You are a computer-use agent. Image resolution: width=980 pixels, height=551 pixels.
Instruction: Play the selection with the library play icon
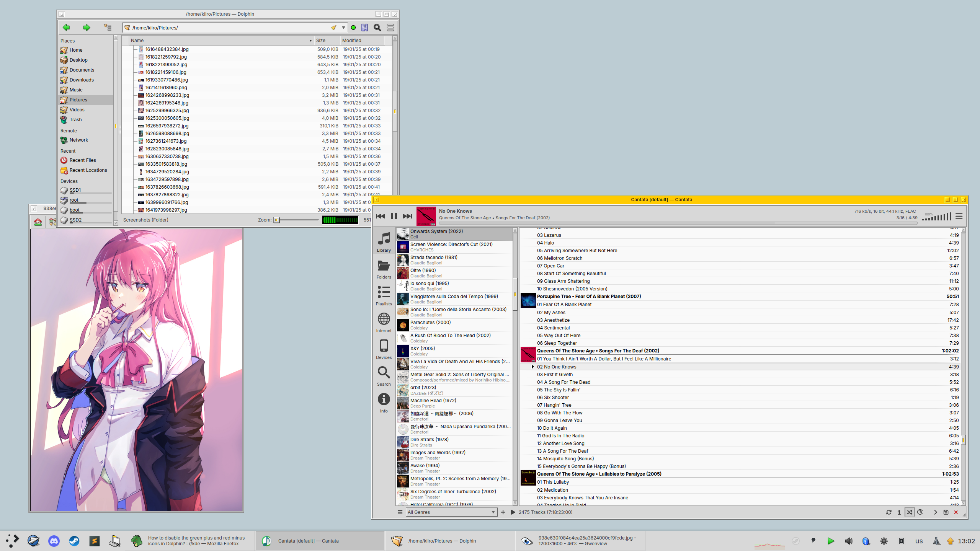click(x=513, y=512)
